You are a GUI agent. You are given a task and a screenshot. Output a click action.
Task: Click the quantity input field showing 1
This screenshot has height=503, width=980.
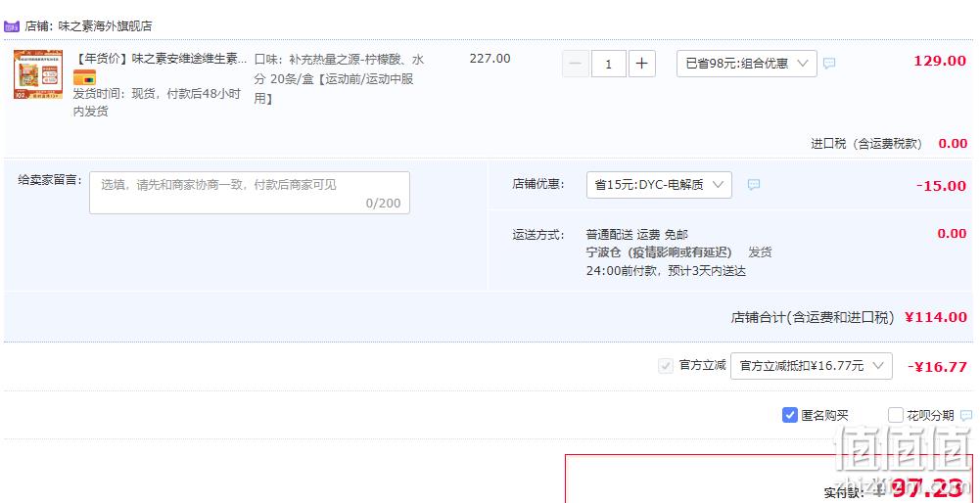[x=608, y=64]
